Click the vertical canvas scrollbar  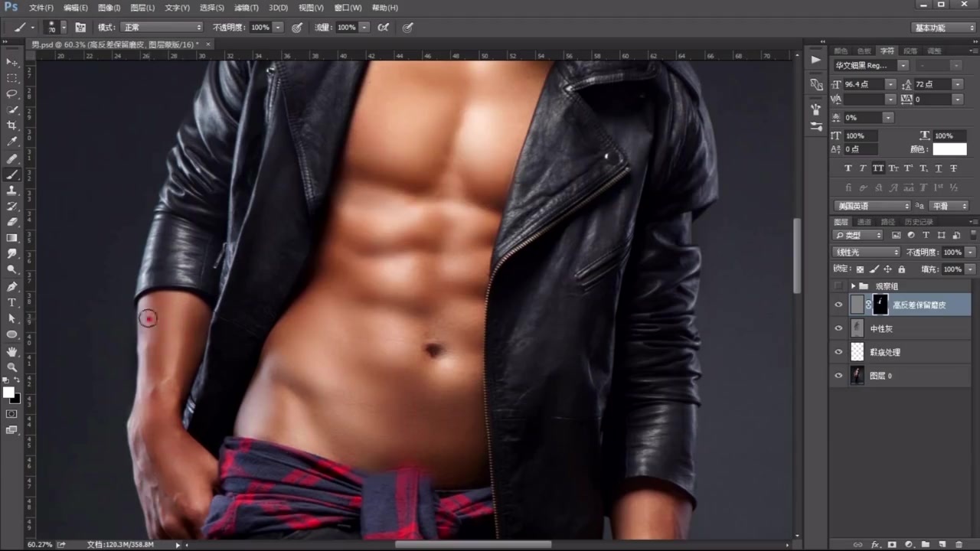pos(797,256)
